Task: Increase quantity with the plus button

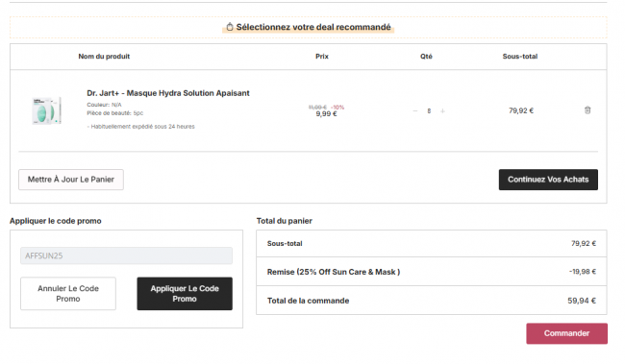Action: [442, 111]
